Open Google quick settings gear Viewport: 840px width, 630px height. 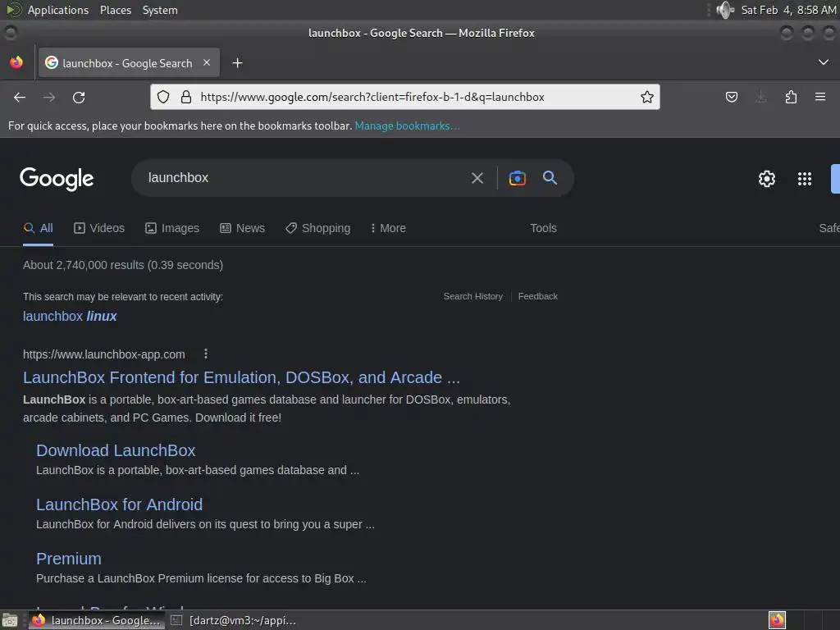[767, 179]
